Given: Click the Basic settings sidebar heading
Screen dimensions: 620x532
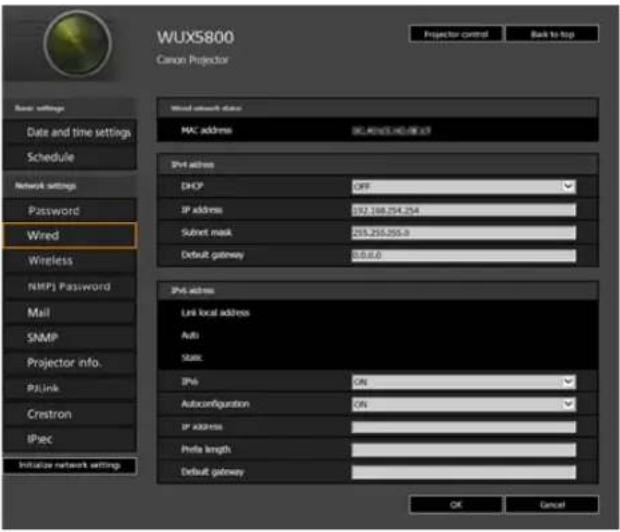Looking at the screenshot, I should [39, 108].
